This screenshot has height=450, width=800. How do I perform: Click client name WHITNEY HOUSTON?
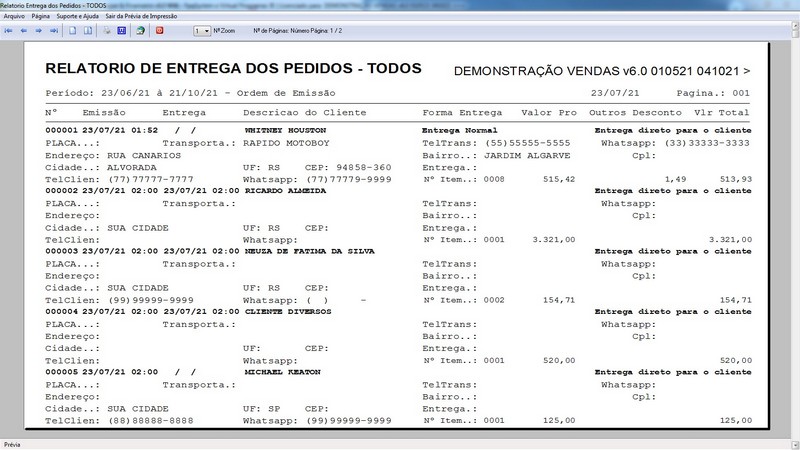coord(285,131)
